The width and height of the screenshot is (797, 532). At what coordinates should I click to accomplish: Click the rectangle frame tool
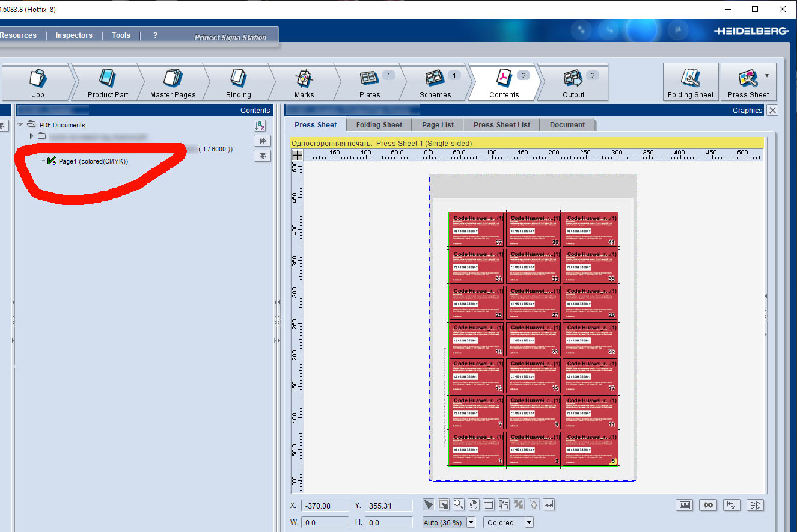489,505
